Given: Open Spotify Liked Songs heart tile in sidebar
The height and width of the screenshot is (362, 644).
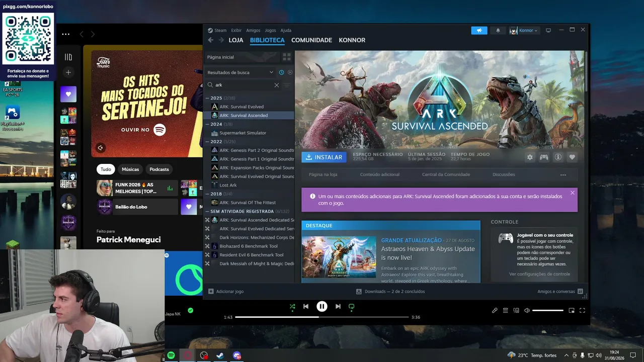Looking at the screenshot, I should [x=68, y=94].
